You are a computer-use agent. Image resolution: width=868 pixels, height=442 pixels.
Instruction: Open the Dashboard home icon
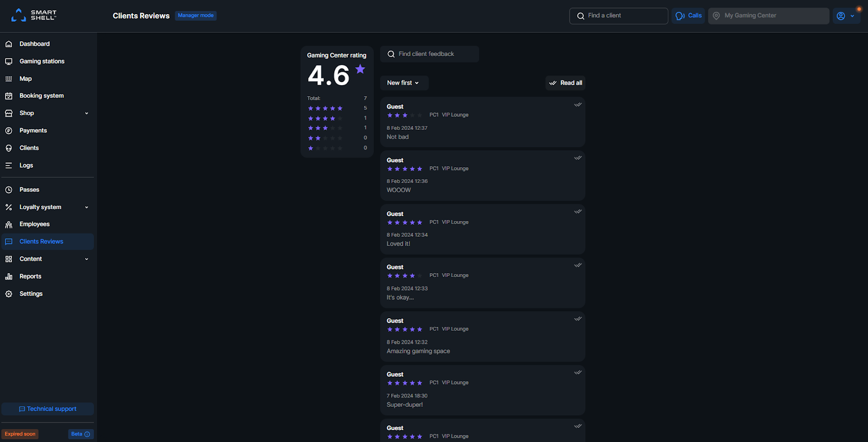pos(9,44)
